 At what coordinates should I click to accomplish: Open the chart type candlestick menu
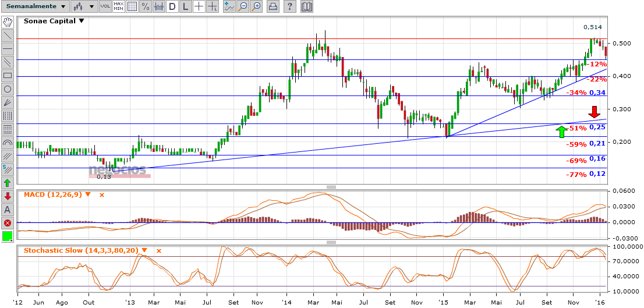pos(84,7)
